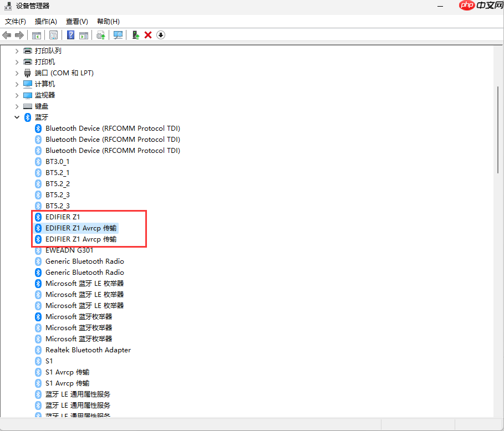Image resolution: width=504 pixels, height=431 pixels.
Task: Click the Back navigation arrow
Action: [6, 35]
